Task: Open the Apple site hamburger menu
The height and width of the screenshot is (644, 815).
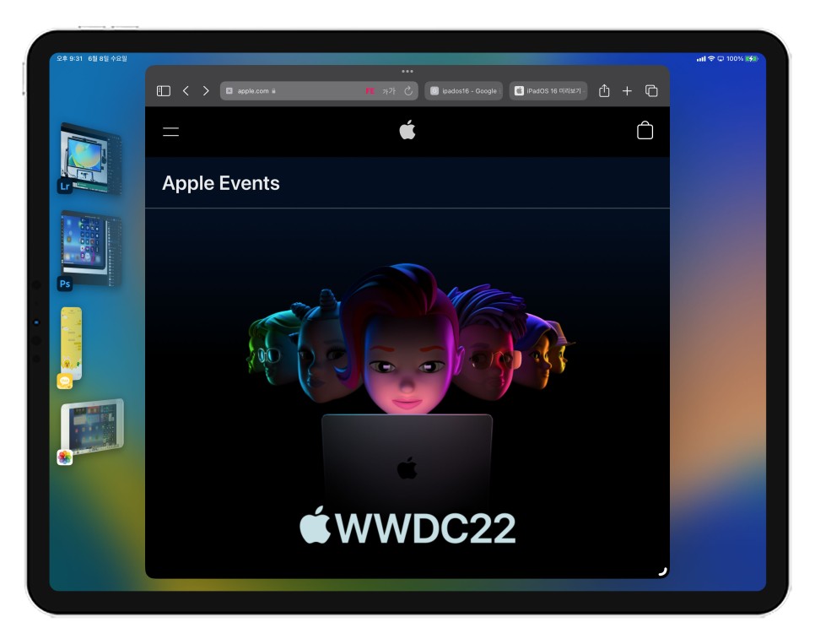Action: click(170, 132)
